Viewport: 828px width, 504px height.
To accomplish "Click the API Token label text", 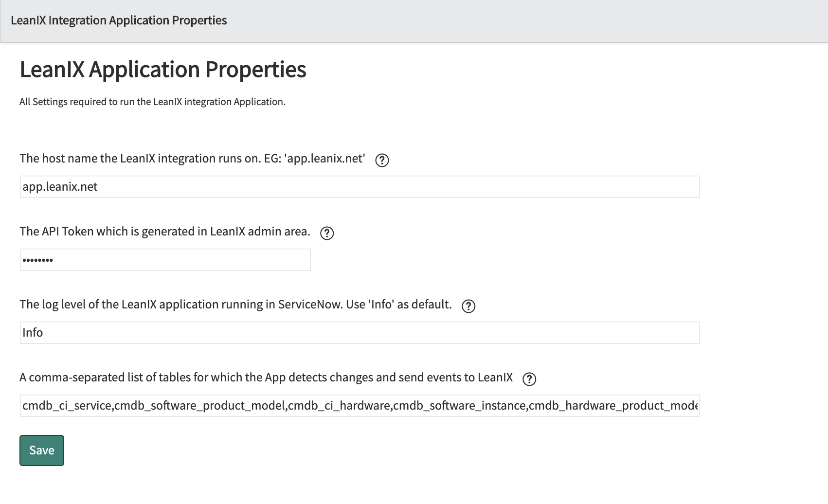I will click(x=165, y=232).
